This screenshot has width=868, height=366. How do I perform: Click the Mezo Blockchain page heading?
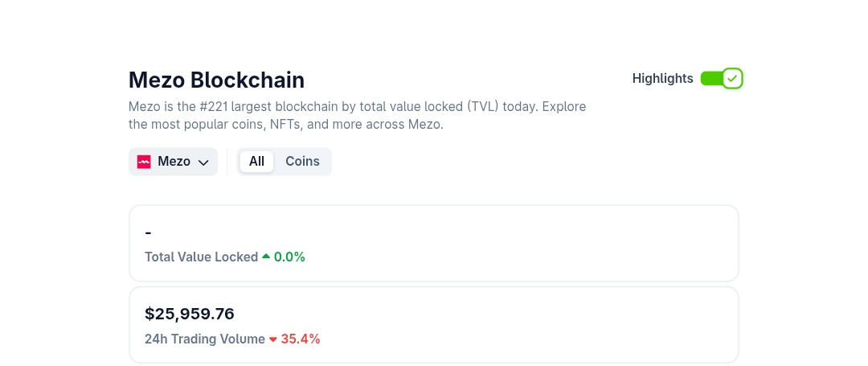click(216, 80)
